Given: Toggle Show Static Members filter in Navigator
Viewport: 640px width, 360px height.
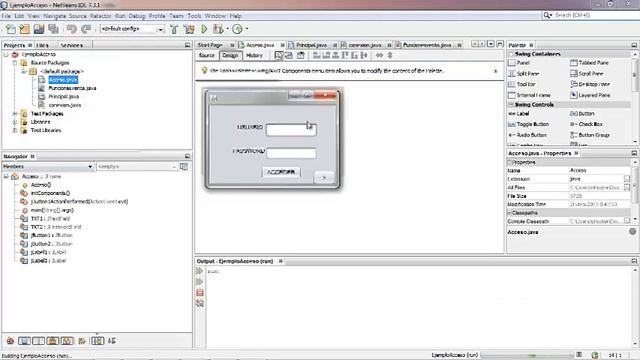Looking at the screenshot, I should pos(38,341).
